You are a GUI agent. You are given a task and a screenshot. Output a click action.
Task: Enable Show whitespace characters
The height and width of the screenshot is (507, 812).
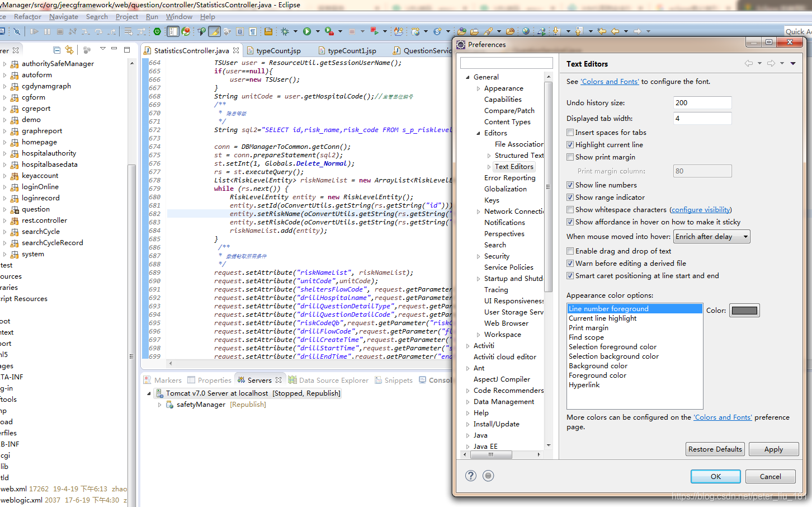point(570,210)
